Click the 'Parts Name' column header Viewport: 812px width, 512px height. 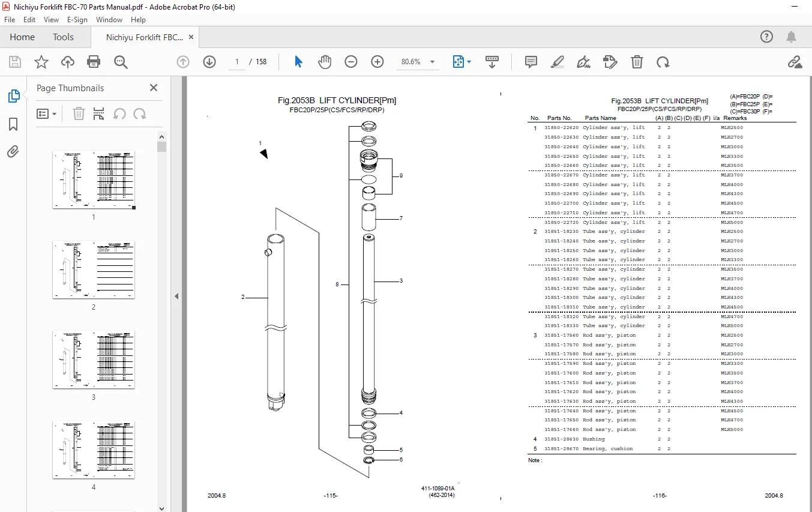tap(601, 118)
